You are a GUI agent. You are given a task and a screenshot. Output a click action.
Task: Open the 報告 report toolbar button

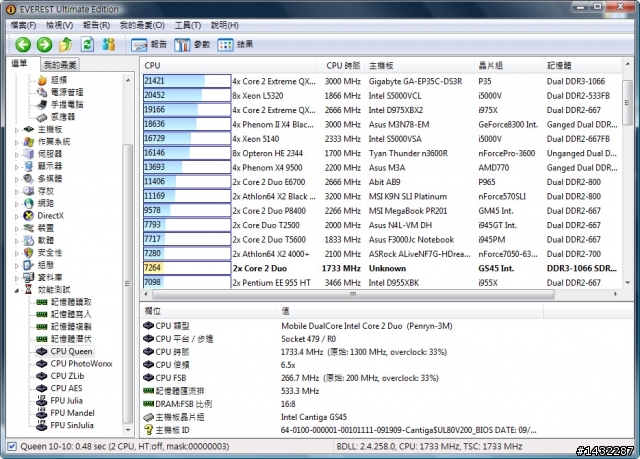(149, 44)
